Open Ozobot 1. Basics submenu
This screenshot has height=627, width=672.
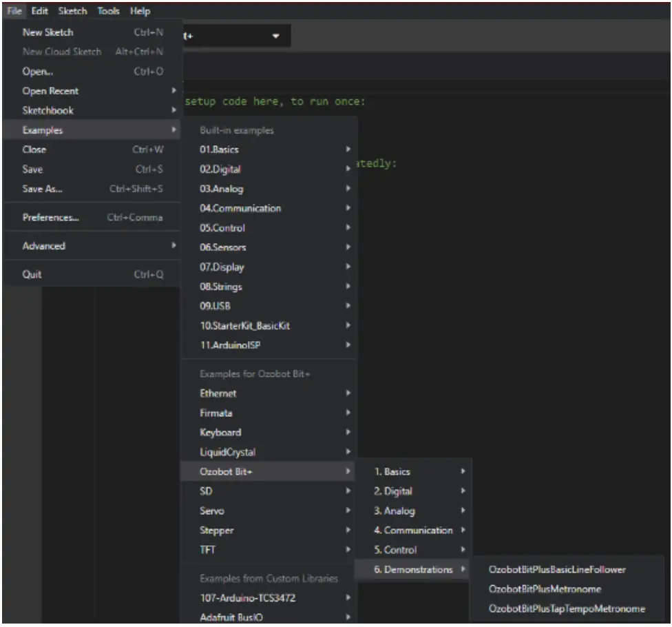point(413,472)
